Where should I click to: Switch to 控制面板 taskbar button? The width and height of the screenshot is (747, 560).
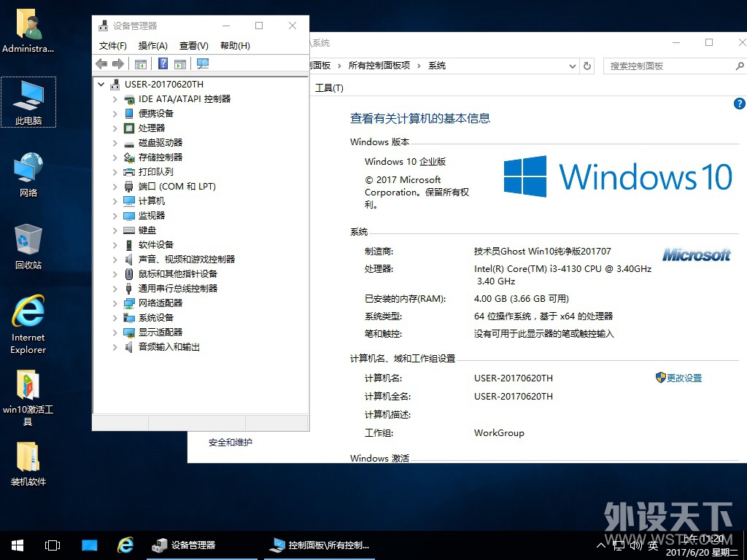[320, 545]
